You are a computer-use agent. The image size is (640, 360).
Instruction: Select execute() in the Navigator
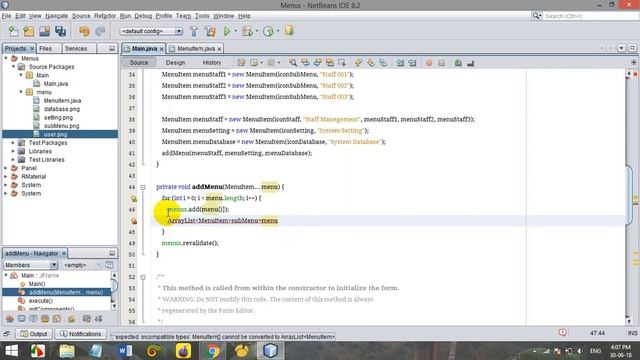41,301
